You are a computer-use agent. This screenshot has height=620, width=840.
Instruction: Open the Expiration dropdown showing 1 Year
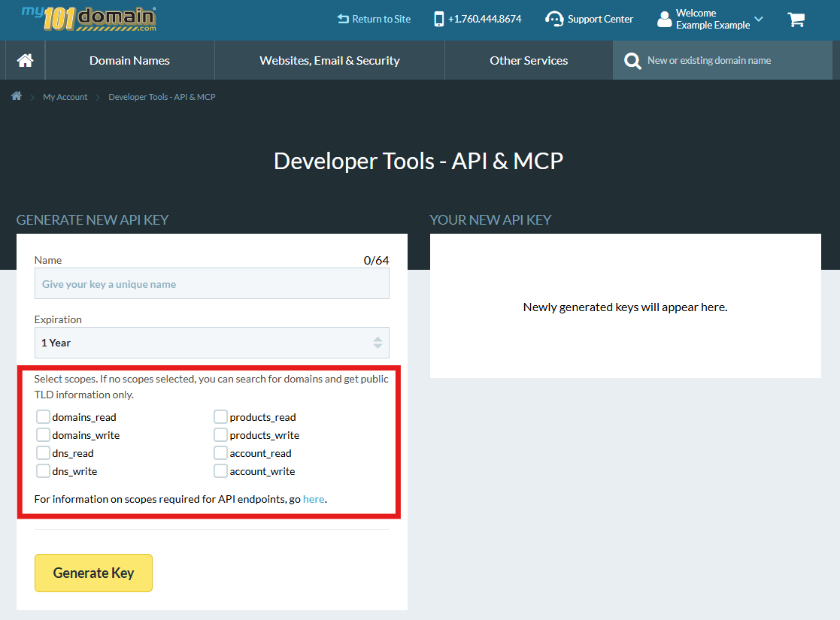[211, 343]
